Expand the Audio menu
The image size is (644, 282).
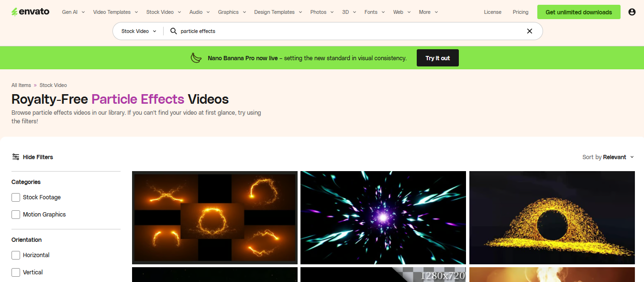[x=200, y=12]
